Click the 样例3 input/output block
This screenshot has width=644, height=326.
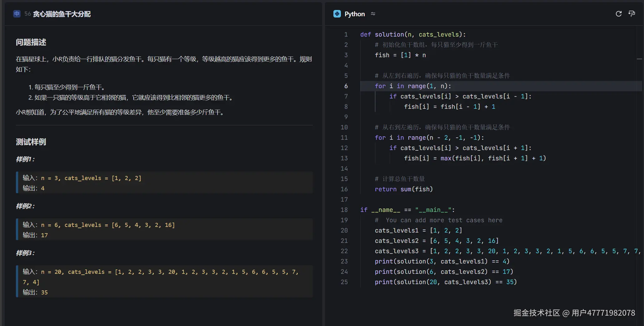[164, 282]
